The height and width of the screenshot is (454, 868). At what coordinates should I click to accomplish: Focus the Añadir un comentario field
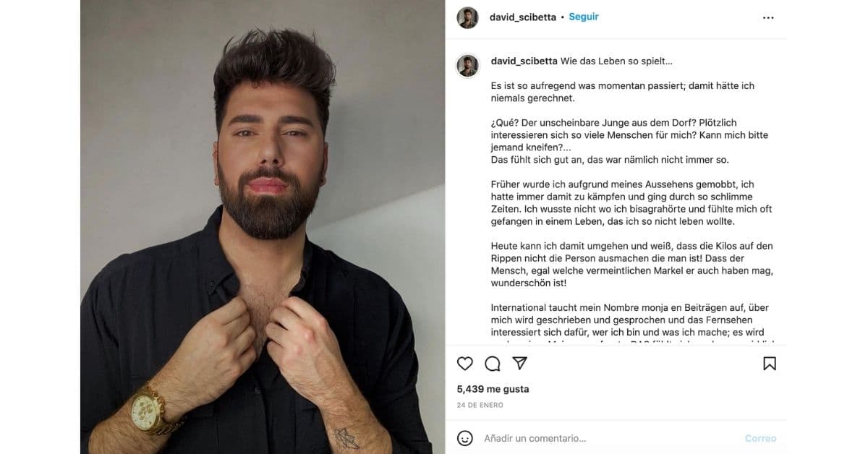608,438
